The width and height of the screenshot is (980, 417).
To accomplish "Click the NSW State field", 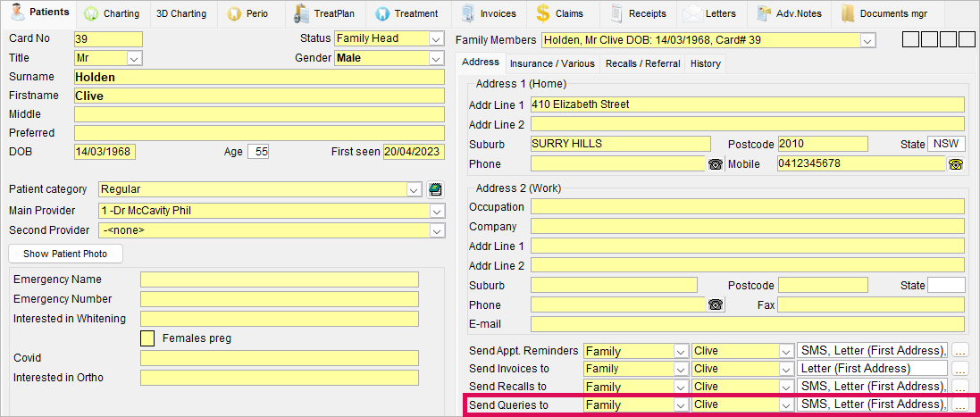I will 946,144.
